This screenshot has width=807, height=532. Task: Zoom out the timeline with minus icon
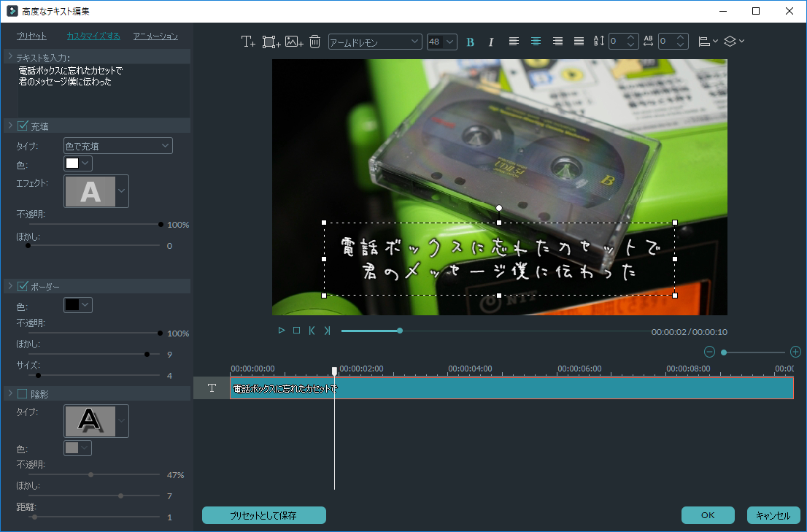(x=709, y=352)
